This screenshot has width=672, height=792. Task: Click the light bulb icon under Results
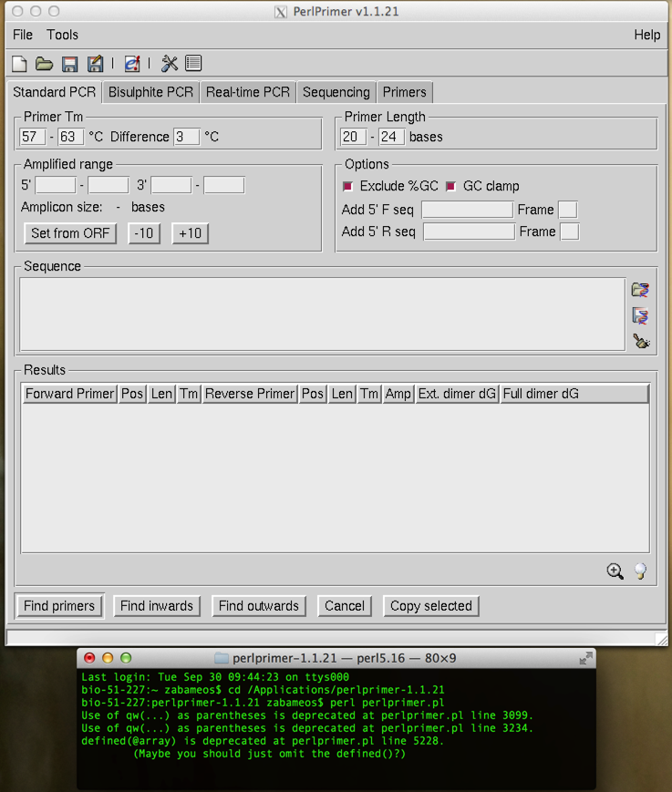640,571
